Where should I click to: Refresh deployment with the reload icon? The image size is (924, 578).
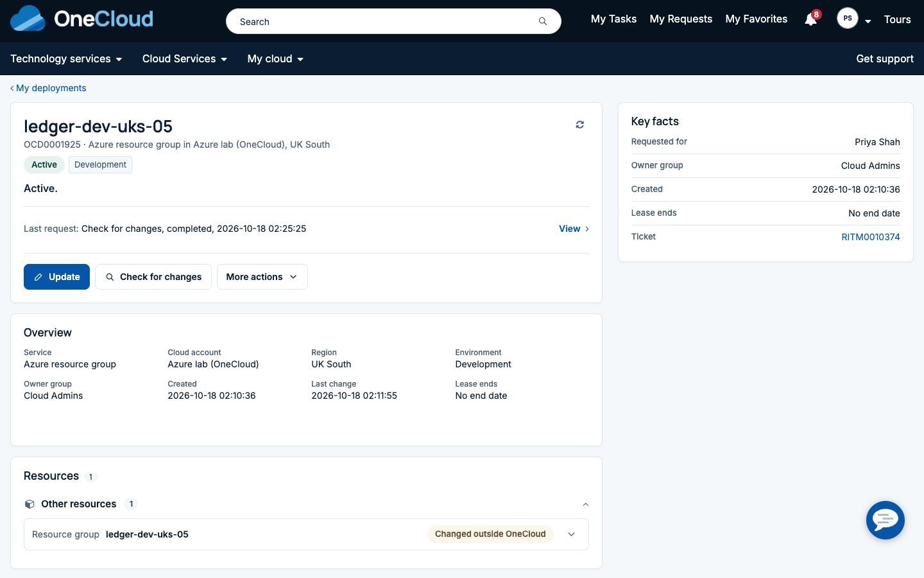(x=580, y=125)
